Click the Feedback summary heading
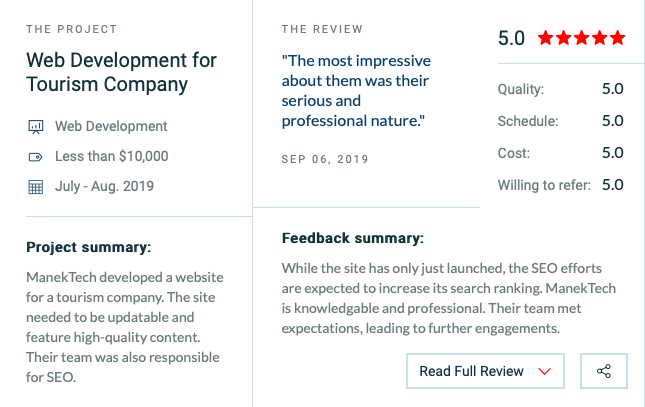Viewport: 645px width, 407px height. click(353, 238)
